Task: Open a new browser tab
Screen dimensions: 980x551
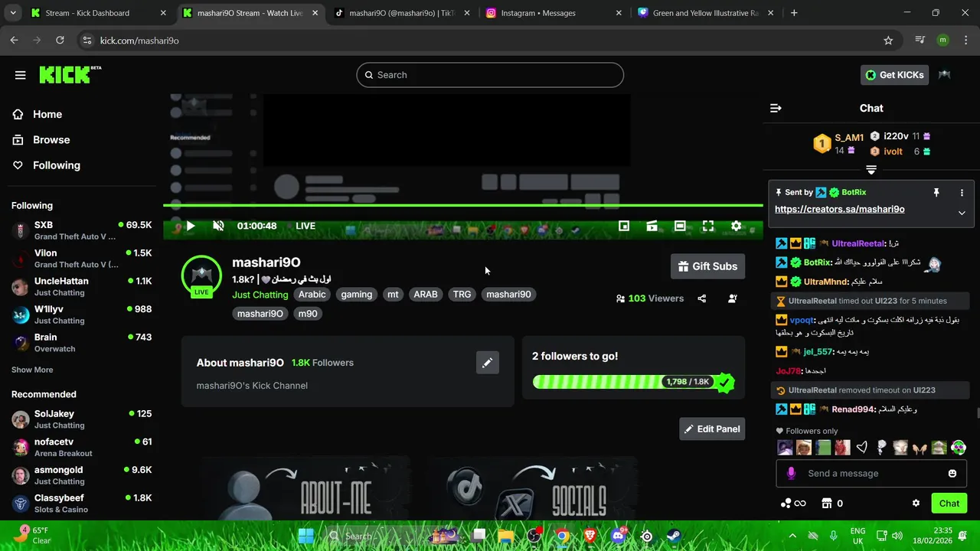Action: [794, 13]
